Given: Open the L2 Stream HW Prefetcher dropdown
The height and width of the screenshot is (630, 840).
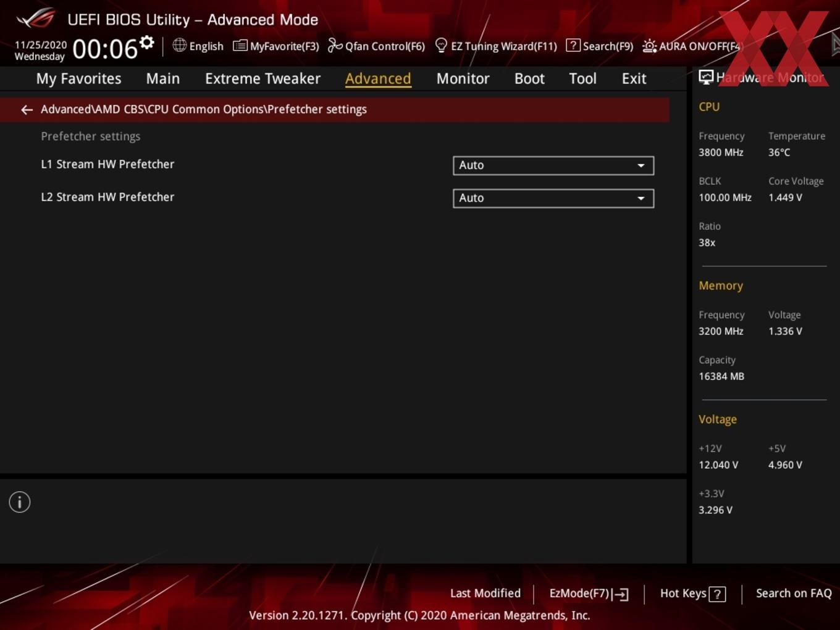Looking at the screenshot, I should pos(553,198).
